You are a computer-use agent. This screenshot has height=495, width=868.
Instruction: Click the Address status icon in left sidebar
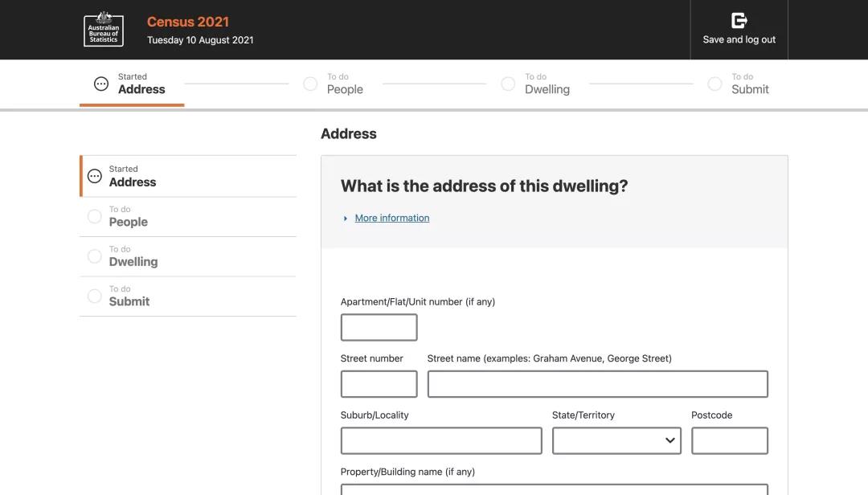coord(95,176)
